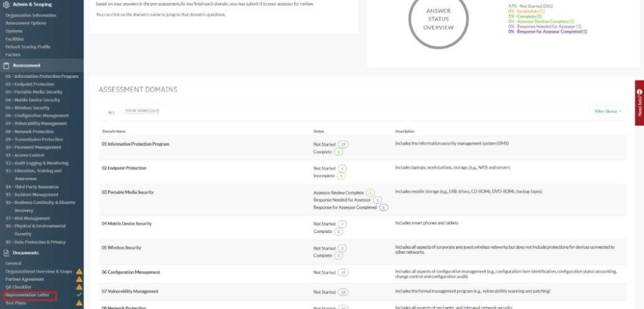
Task: Click the Documents file icon in sidebar
Action: click(x=6, y=253)
